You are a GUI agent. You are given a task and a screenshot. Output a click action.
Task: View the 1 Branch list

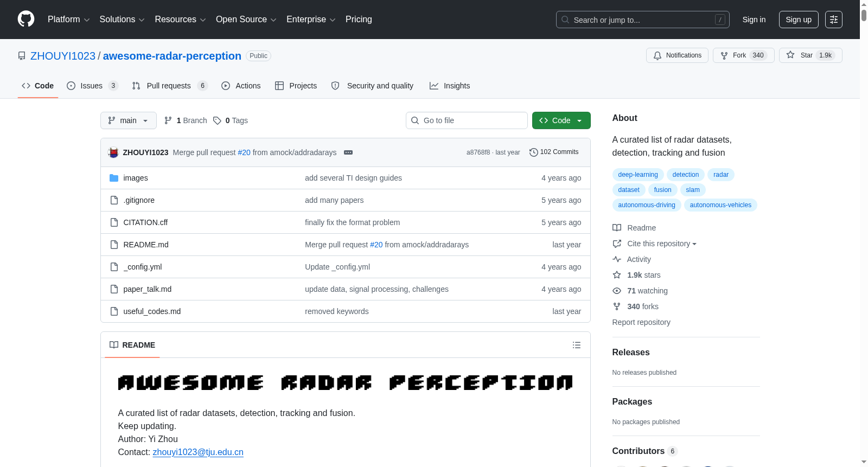[x=186, y=120]
